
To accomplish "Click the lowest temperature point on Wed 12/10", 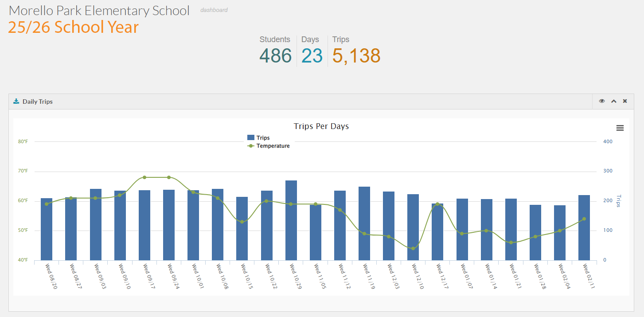I will (x=413, y=248).
